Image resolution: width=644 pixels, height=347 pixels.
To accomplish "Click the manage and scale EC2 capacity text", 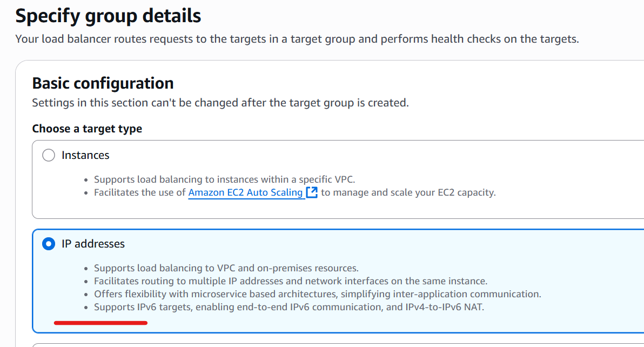I will click(x=408, y=192).
